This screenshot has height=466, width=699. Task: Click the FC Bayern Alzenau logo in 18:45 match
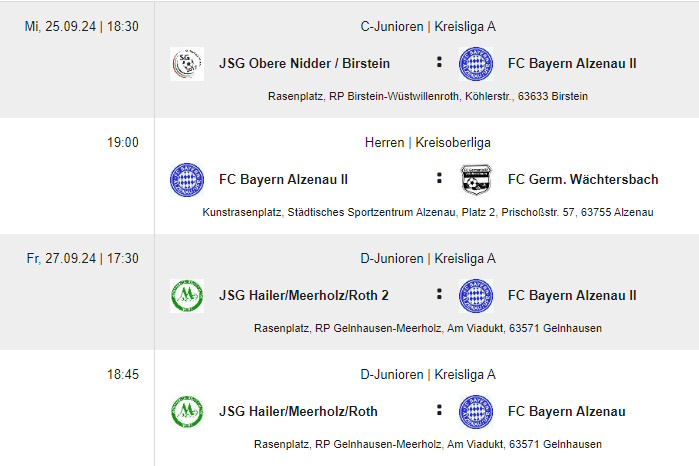[x=476, y=412]
